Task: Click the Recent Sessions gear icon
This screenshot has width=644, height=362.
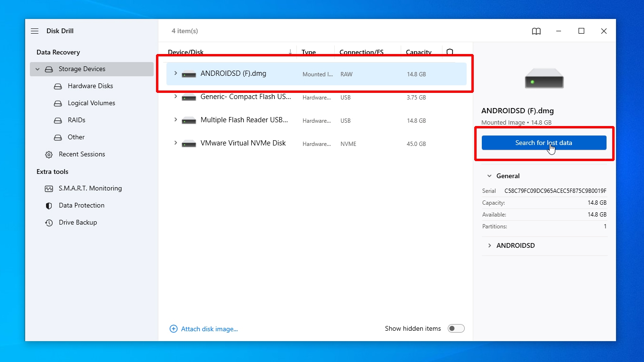Action: point(49,154)
